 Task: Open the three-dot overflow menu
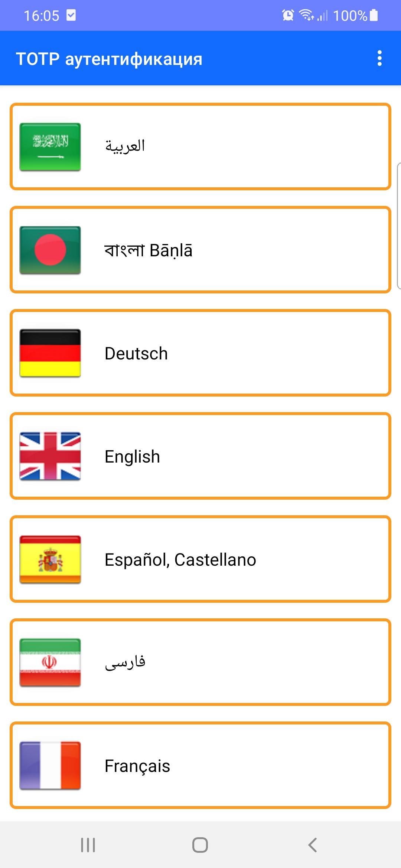[379, 58]
